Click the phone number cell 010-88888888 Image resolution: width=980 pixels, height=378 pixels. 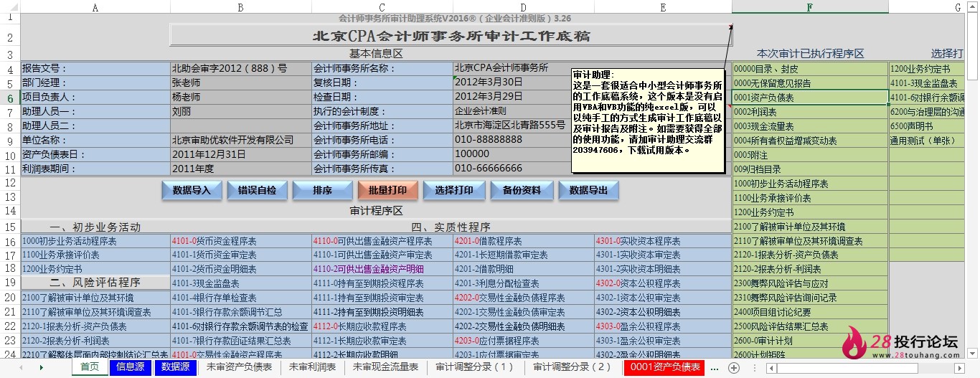pyautogui.click(x=523, y=140)
